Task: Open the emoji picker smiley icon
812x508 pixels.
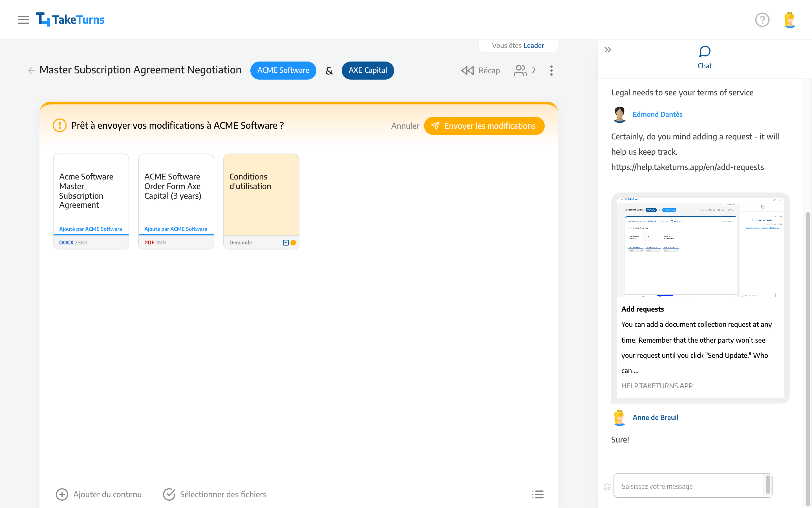Action: [607, 487]
